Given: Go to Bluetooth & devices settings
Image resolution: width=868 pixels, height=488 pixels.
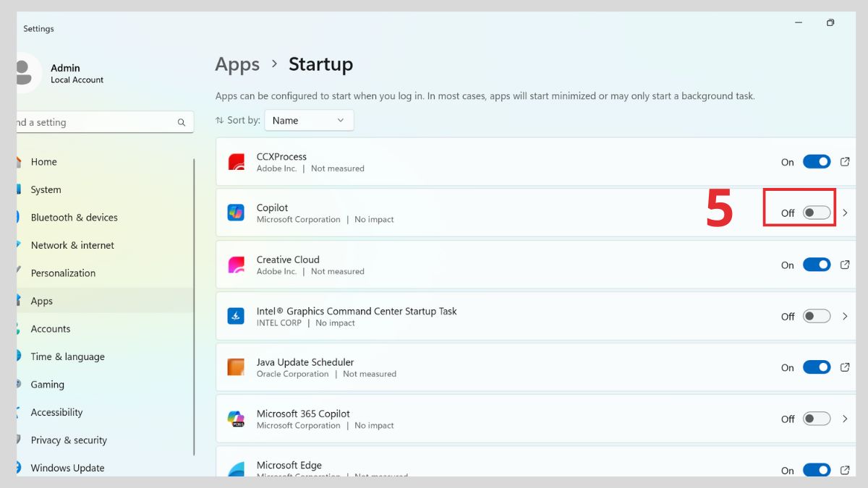Looking at the screenshot, I should (x=74, y=218).
